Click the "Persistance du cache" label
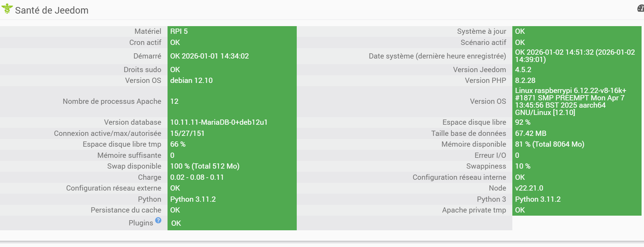The height and width of the screenshot is (247, 644). click(126, 210)
